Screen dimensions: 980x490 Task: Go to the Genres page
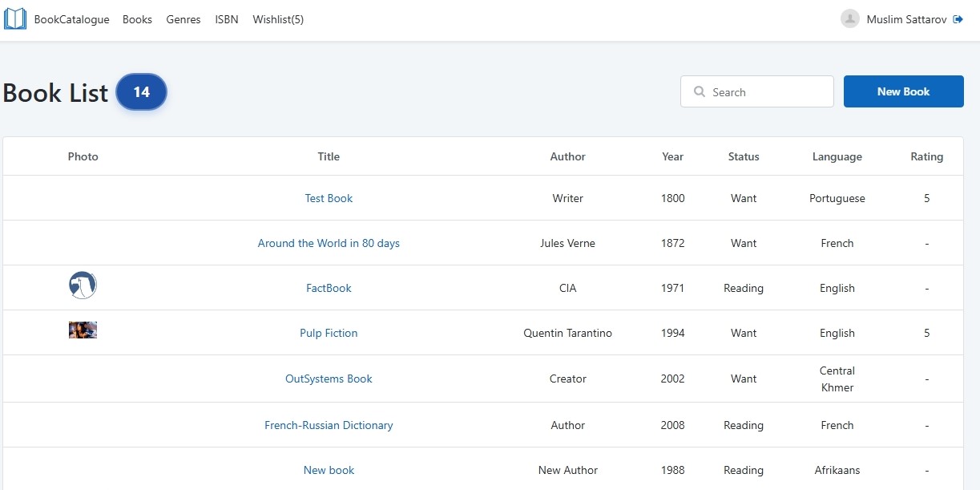point(183,19)
